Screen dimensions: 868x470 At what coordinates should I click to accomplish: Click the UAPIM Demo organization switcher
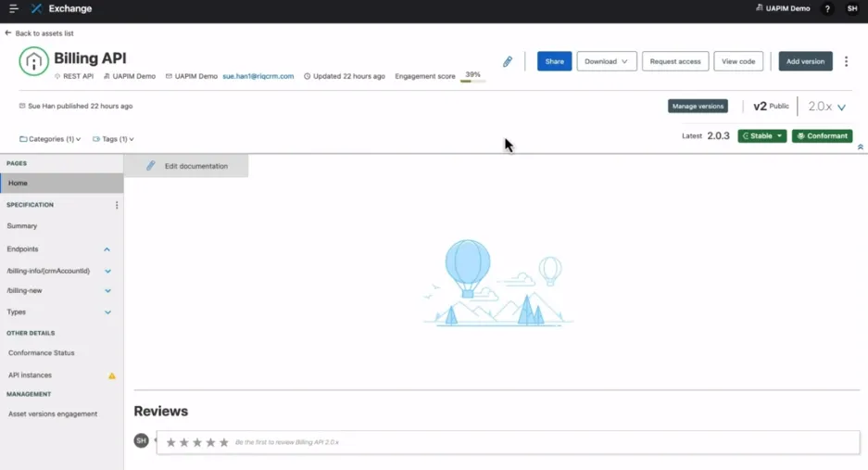click(x=783, y=8)
